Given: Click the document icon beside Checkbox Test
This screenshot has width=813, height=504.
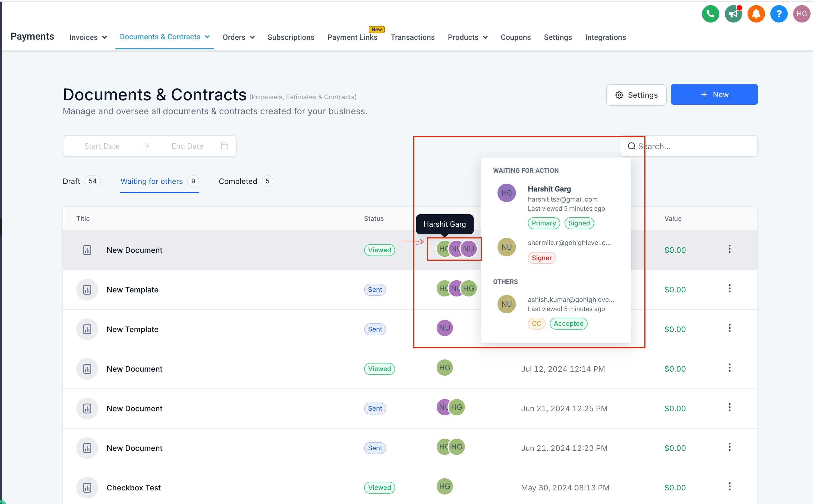Looking at the screenshot, I should (x=87, y=487).
